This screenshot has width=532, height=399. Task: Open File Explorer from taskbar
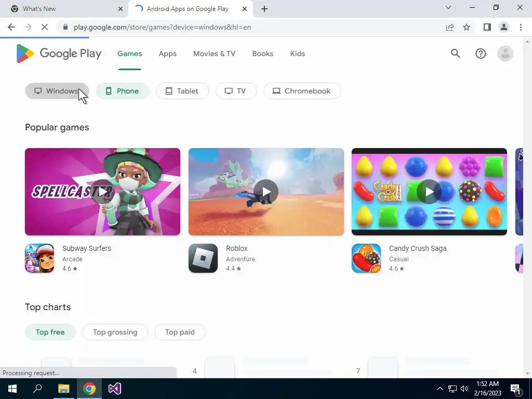coord(63,389)
